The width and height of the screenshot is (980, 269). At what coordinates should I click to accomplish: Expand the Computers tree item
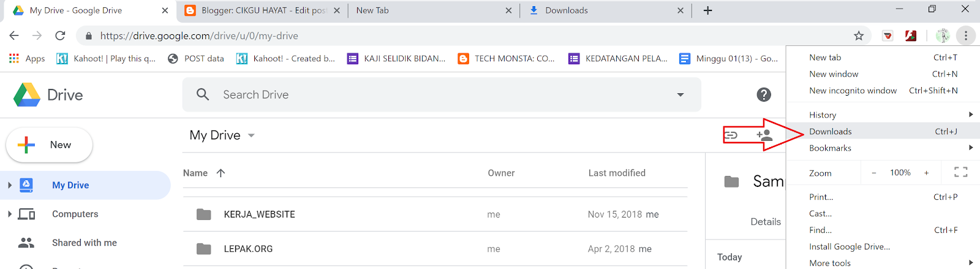9,214
